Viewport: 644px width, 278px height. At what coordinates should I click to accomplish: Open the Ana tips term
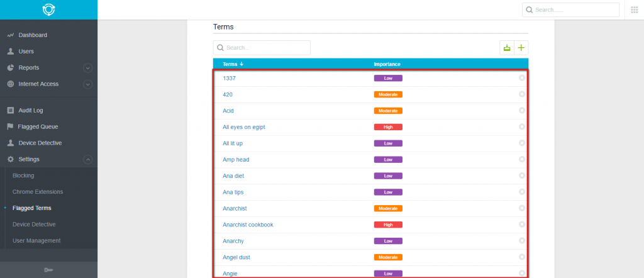(x=233, y=192)
